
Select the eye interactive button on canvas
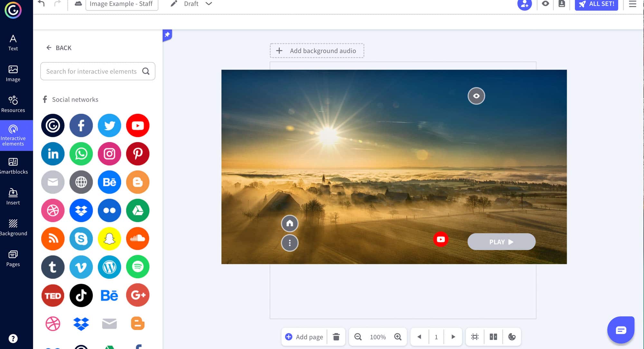(476, 96)
